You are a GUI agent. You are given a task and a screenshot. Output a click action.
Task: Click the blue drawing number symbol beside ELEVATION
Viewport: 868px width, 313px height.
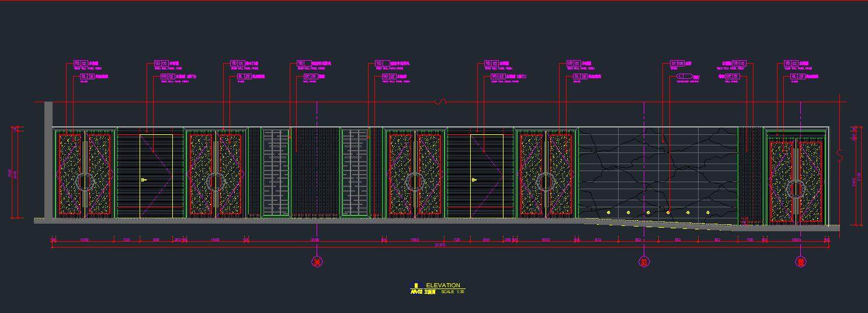[x=416, y=286]
